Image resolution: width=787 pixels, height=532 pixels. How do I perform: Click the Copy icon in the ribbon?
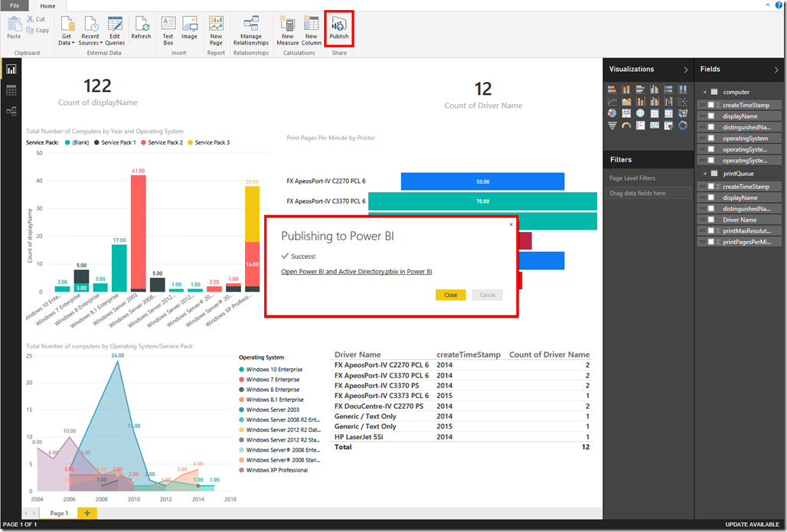tap(30, 30)
